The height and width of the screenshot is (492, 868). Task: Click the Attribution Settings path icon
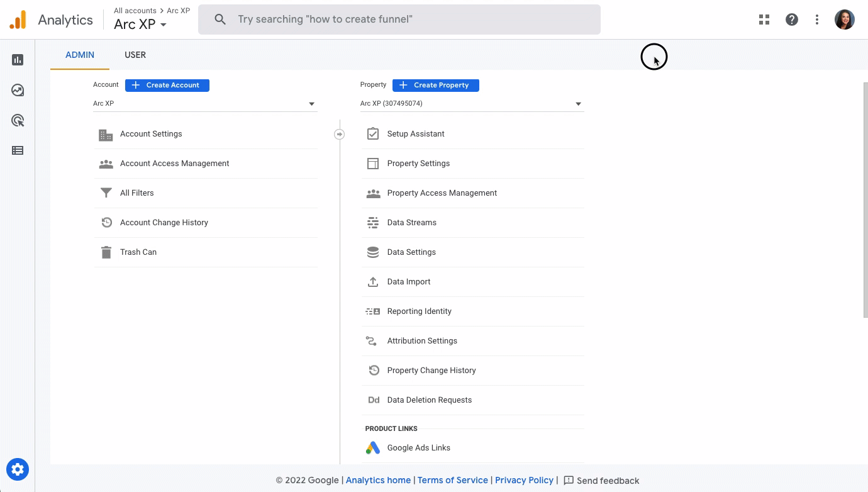coord(372,341)
